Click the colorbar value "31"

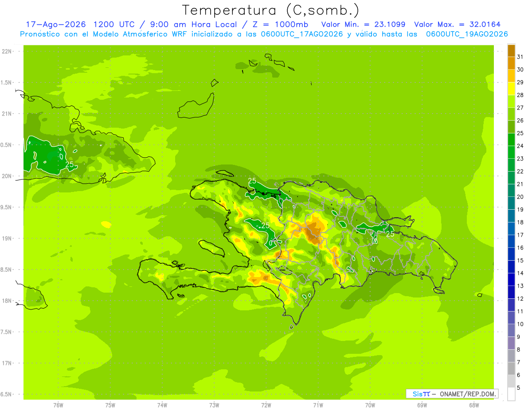click(x=520, y=57)
